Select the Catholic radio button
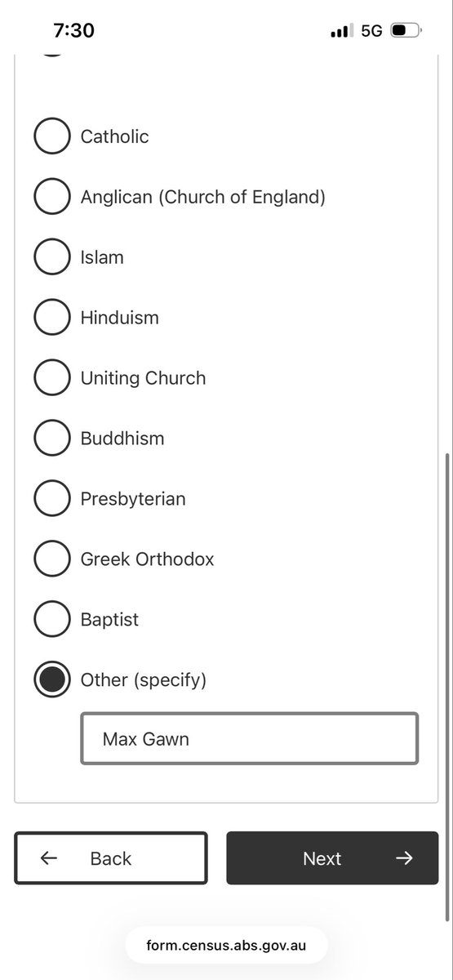The height and width of the screenshot is (980, 453). click(51, 136)
